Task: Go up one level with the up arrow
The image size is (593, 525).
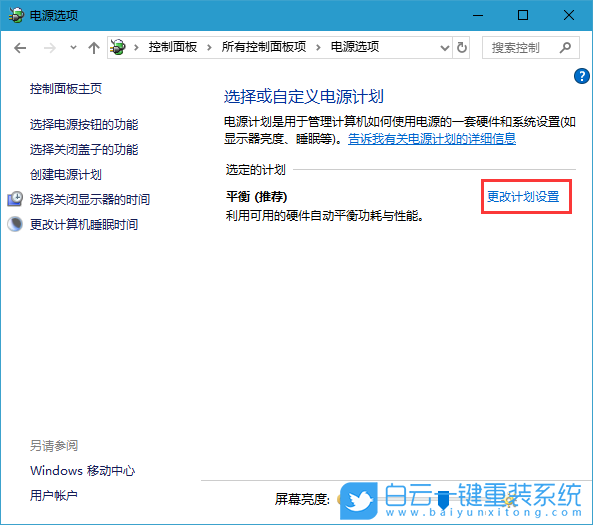Action: tap(94, 48)
